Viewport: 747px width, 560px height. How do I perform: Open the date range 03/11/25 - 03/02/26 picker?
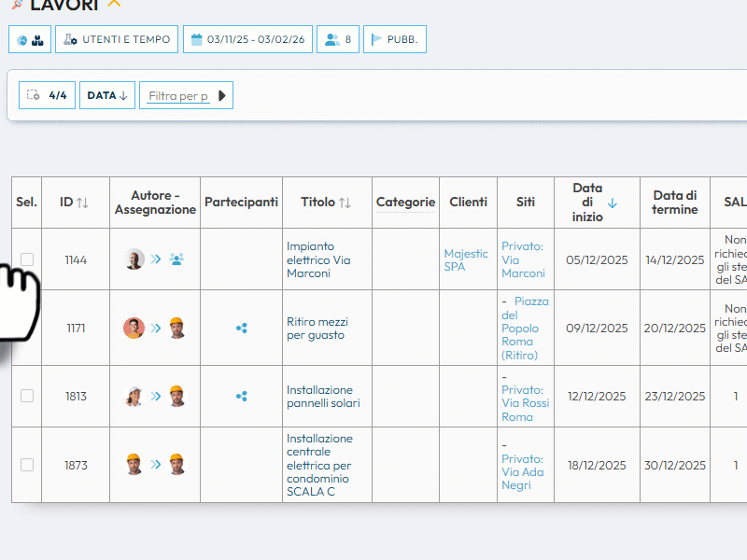[247, 39]
